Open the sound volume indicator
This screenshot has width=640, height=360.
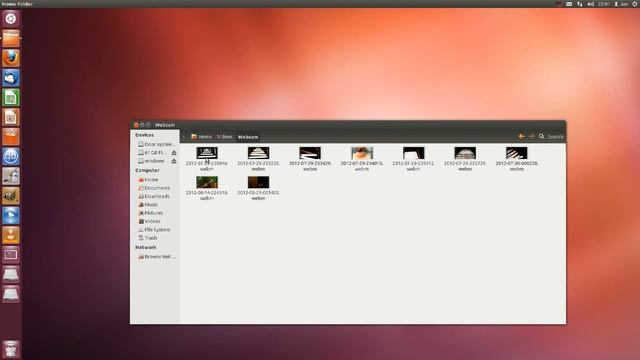(x=591, y=4)
